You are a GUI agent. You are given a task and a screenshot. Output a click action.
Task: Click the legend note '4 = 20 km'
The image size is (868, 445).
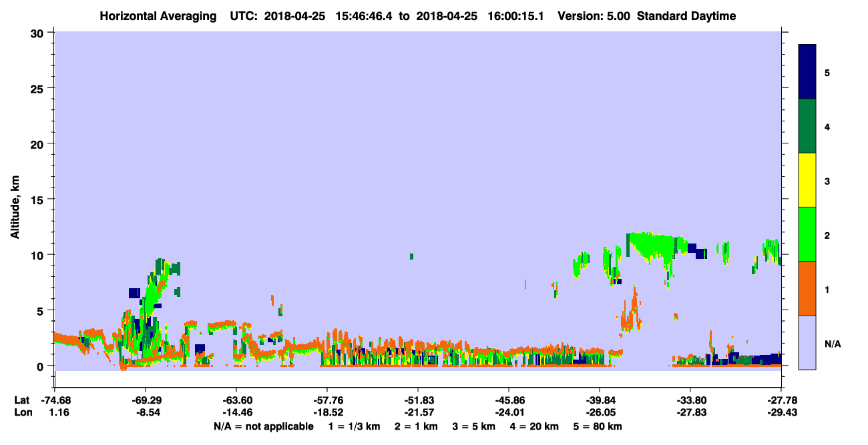coord(535,426)
